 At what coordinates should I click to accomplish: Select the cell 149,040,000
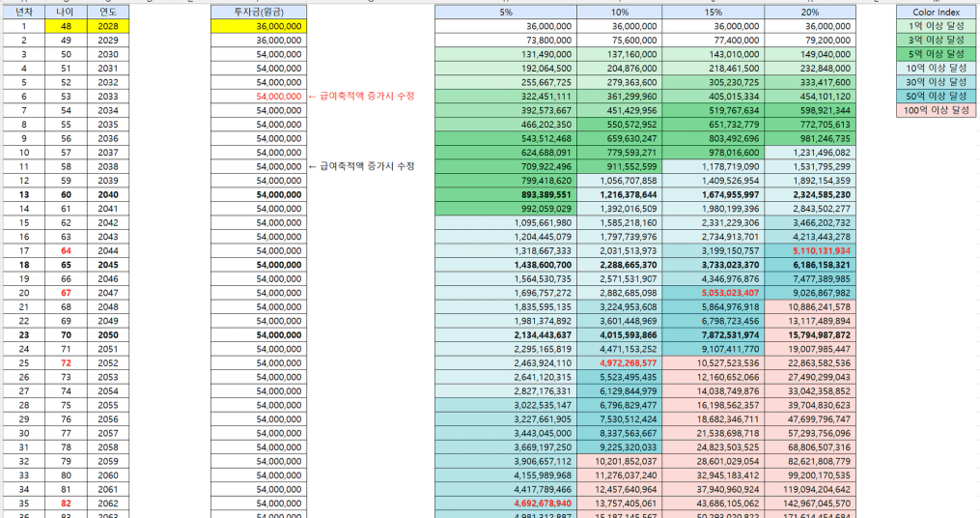pyautogui.click(x=810, y=54)
